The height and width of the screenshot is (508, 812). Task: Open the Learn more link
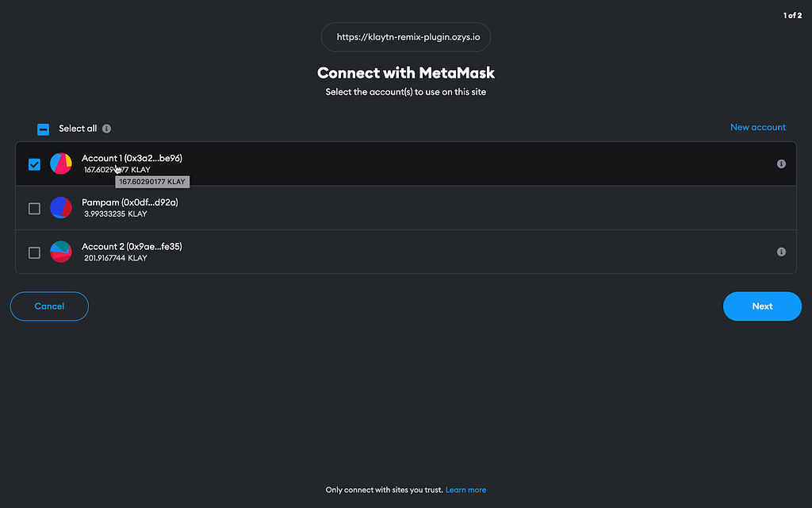(465, 490)
